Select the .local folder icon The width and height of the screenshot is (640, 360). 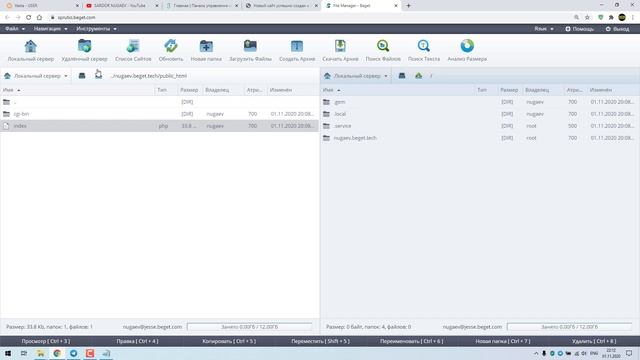point(326,114)
